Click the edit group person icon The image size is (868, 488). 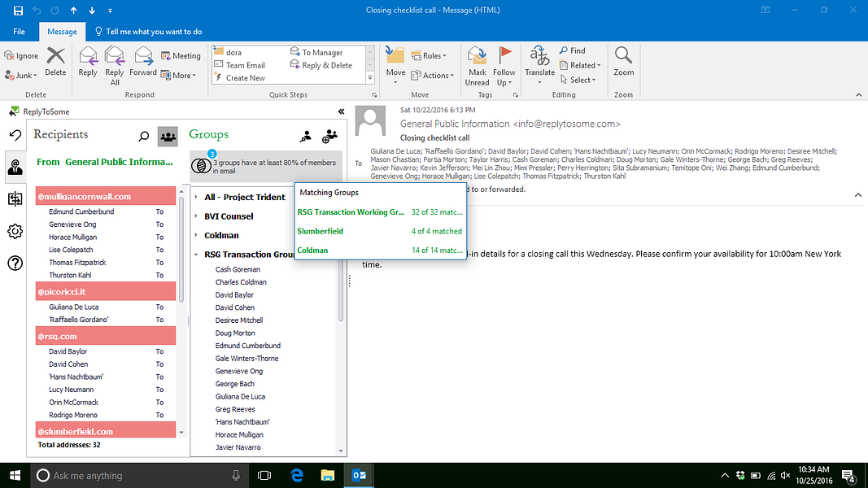coord(306,136)
